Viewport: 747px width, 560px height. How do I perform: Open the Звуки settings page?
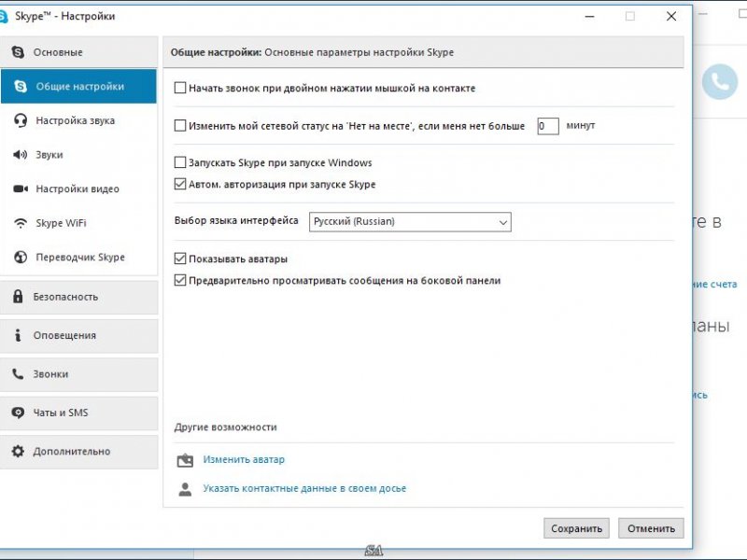[x=78, y=154]
